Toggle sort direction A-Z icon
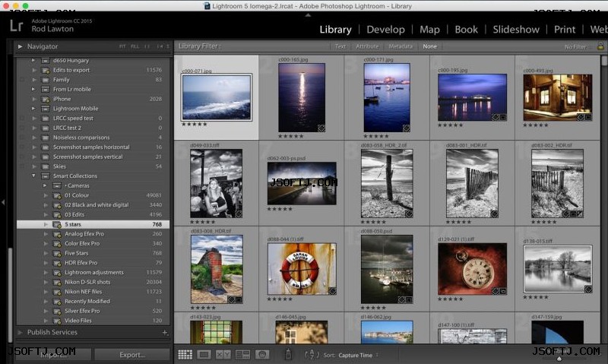 click(x=312, y=355)
